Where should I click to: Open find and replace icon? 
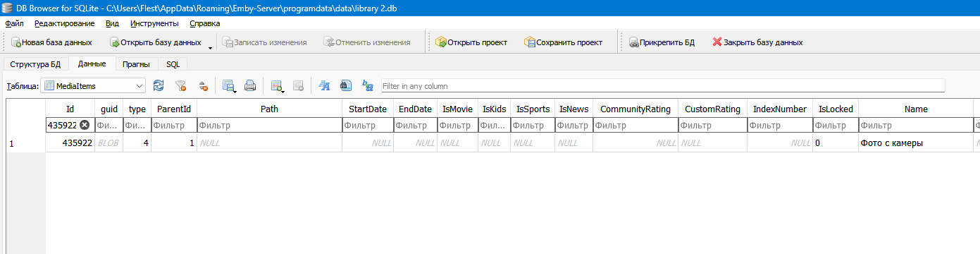[x=367, y=86]
